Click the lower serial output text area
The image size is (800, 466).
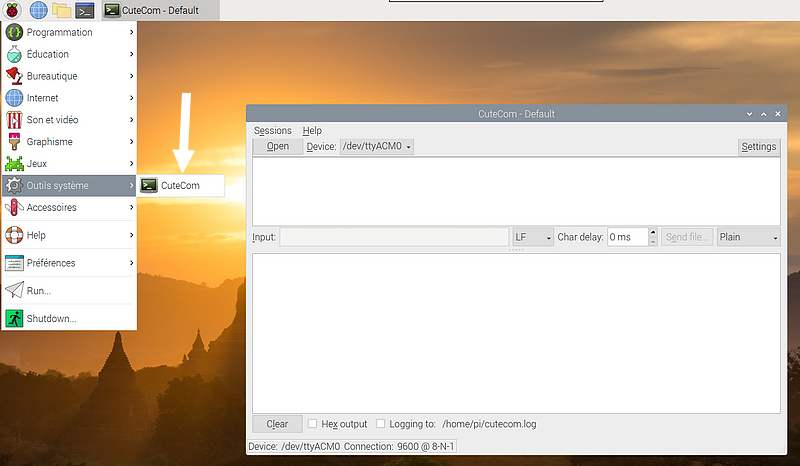coord(516,333)
